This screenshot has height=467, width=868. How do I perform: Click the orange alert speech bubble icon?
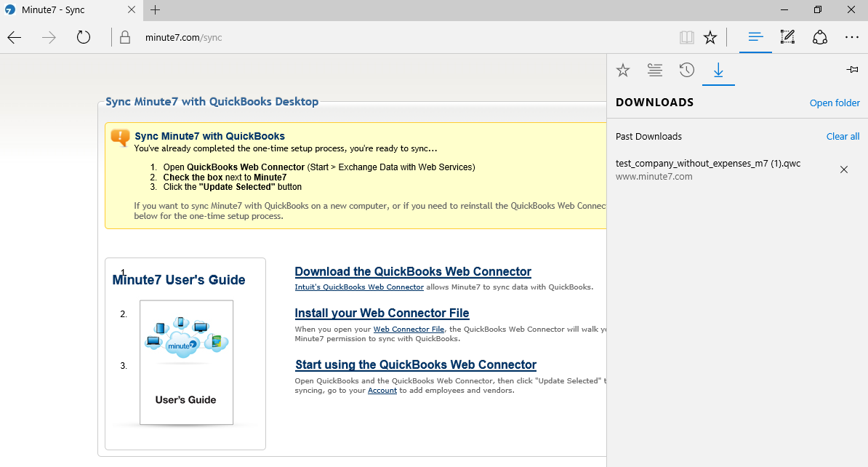pos(120,137)
